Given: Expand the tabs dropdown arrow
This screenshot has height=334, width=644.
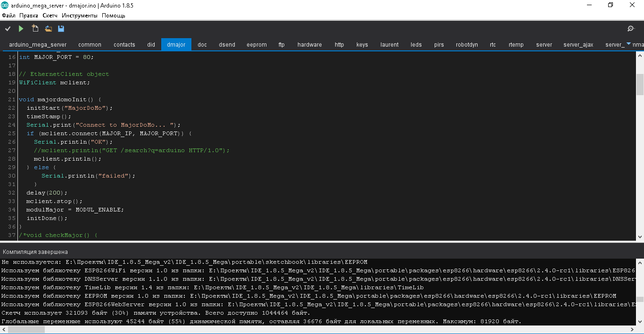Looking at the screenshot, I should point(628,44).
